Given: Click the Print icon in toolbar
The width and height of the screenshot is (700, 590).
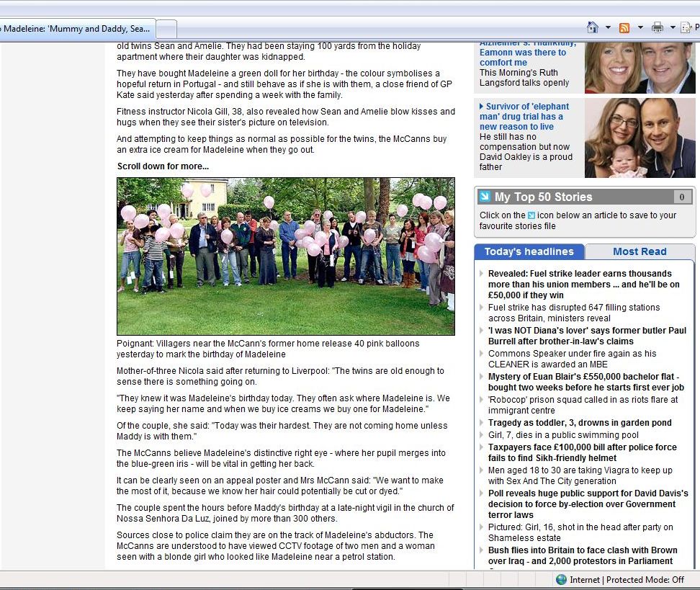Looking at the screenshot, I should [657, 27].
